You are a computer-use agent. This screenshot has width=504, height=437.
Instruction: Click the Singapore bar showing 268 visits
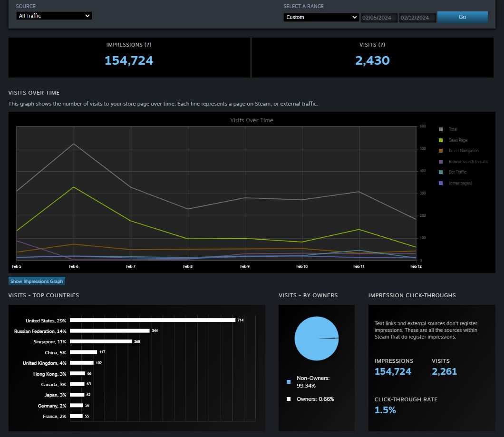tap(101, 341)
